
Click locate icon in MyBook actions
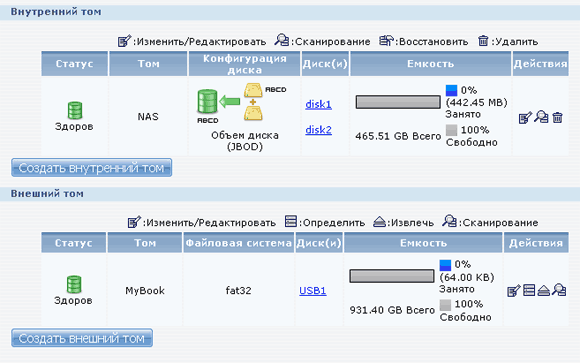529,290
